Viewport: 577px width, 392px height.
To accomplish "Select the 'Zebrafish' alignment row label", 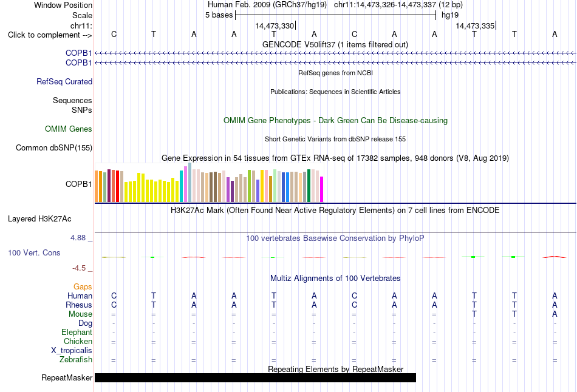I will click(x=76, y=359).
